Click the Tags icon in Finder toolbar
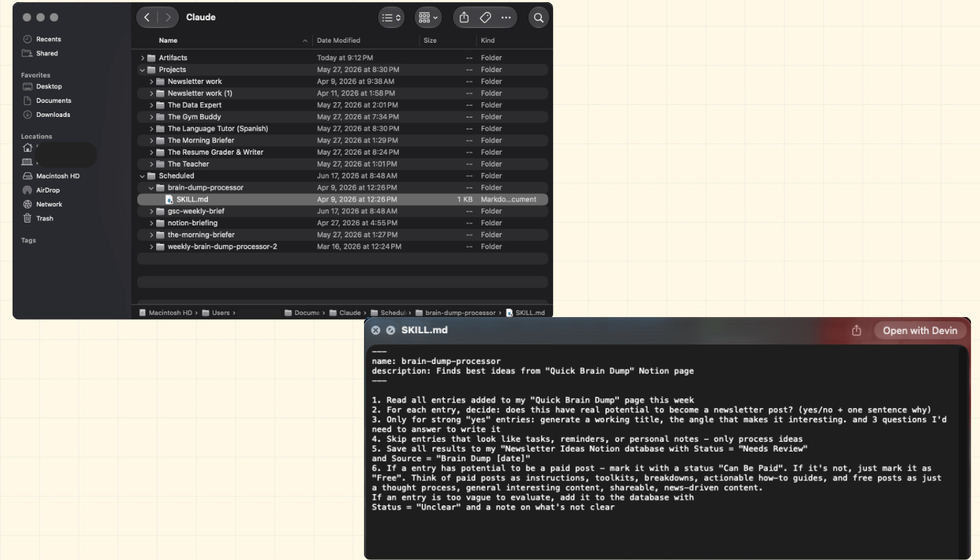Image resolution: width=980 pixels, height=560 pixels. tap(485, 17)
